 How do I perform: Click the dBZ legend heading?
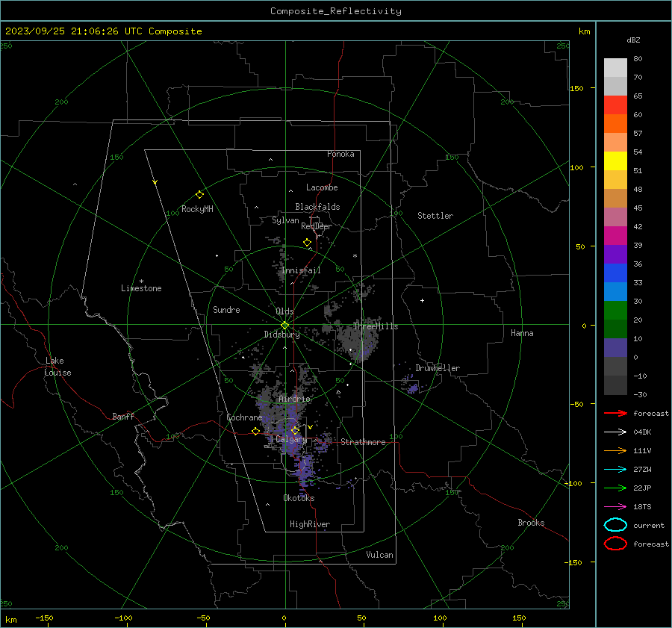pos(633,40)
